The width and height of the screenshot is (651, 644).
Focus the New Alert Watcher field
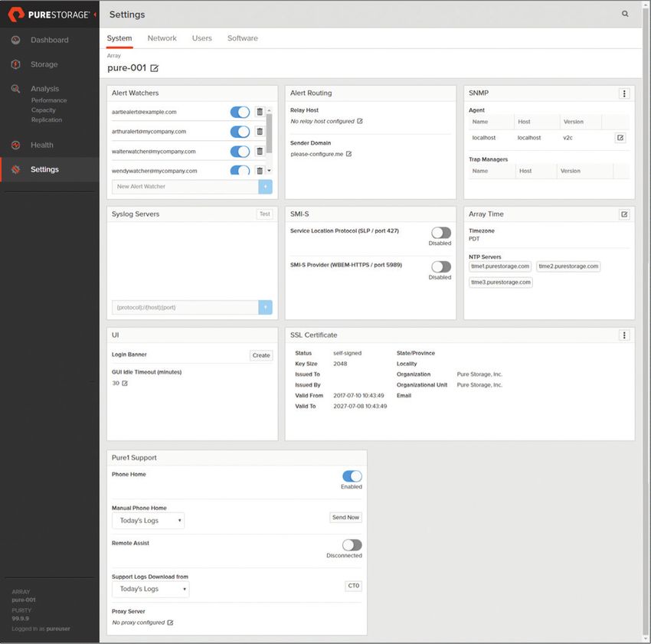185,186
